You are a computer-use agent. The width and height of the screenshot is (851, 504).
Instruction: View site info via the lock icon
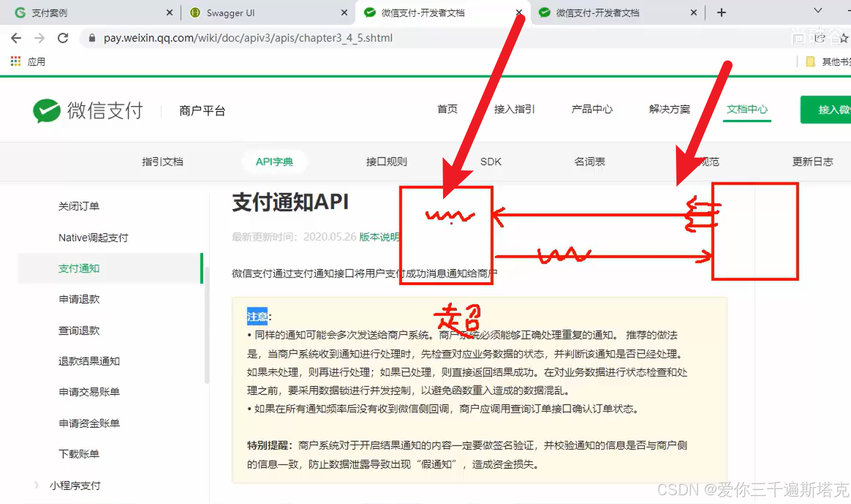[92, 38]
